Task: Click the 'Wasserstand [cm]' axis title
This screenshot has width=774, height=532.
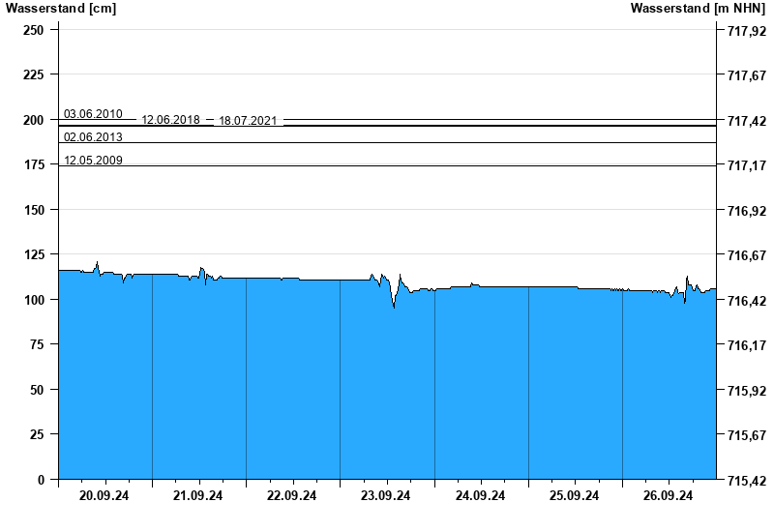Action: (x=61, y=8)
